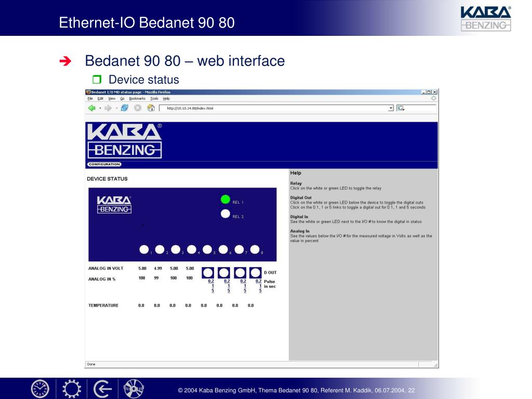Screen dimensions: 532x399
Task: Click 1 second pulse link under first D OUT
Action: point(212,286)
